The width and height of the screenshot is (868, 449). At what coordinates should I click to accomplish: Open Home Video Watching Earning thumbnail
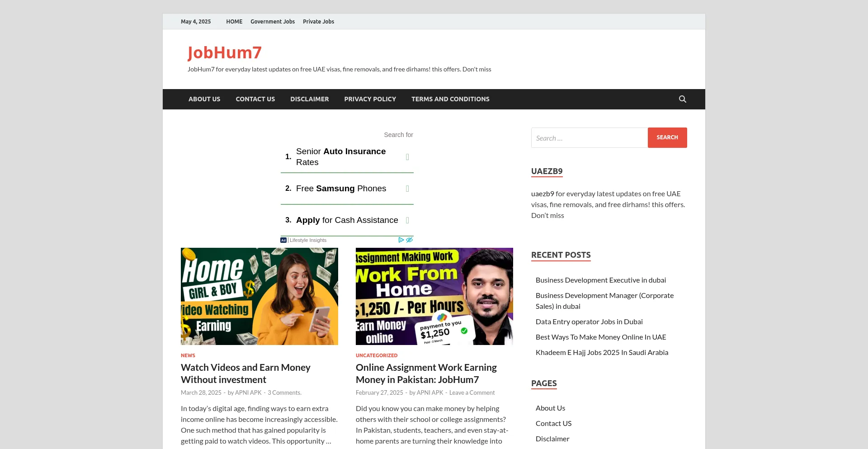click(x=259, y=296)
